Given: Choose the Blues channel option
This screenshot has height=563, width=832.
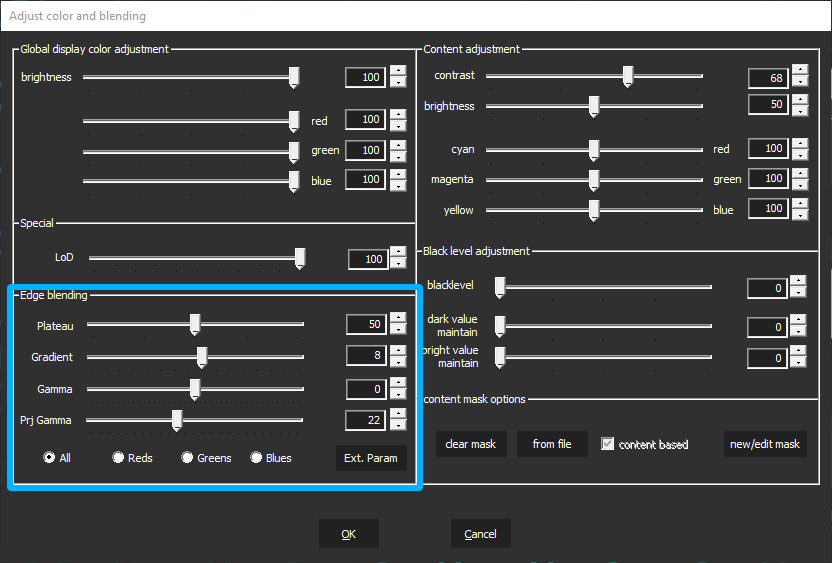Looking at the screenshot, I should (x=256, y=458).
